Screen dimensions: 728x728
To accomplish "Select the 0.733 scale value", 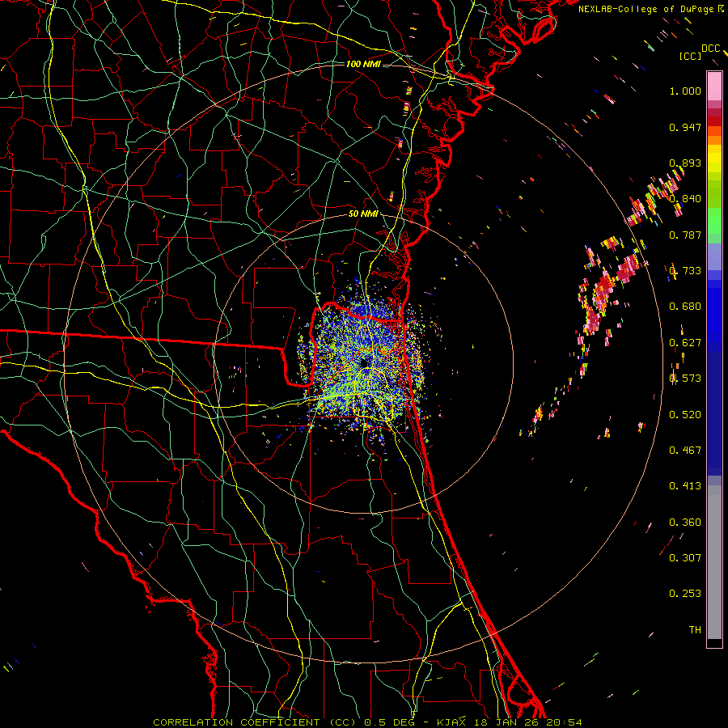I will tap(685, 271).
